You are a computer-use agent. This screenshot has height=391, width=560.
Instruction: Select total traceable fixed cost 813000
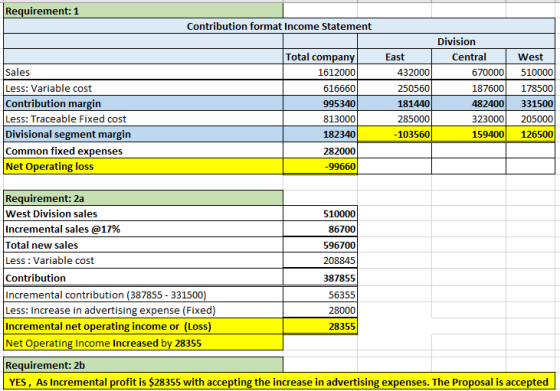pos(320,119)
